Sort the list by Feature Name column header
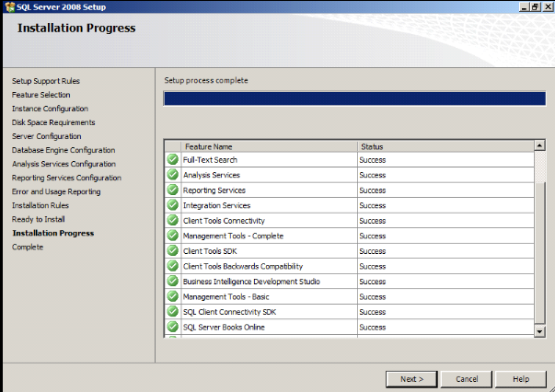The image size is (555, 392). click(x=269, y=145)
